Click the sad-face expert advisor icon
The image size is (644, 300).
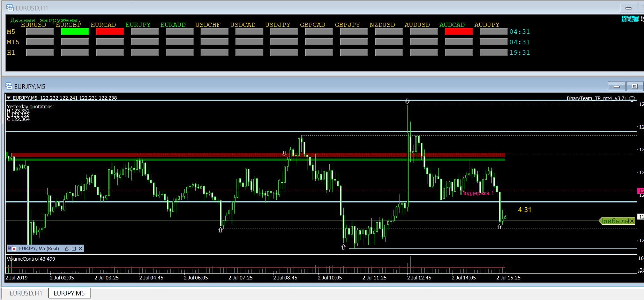pos(632,99)
